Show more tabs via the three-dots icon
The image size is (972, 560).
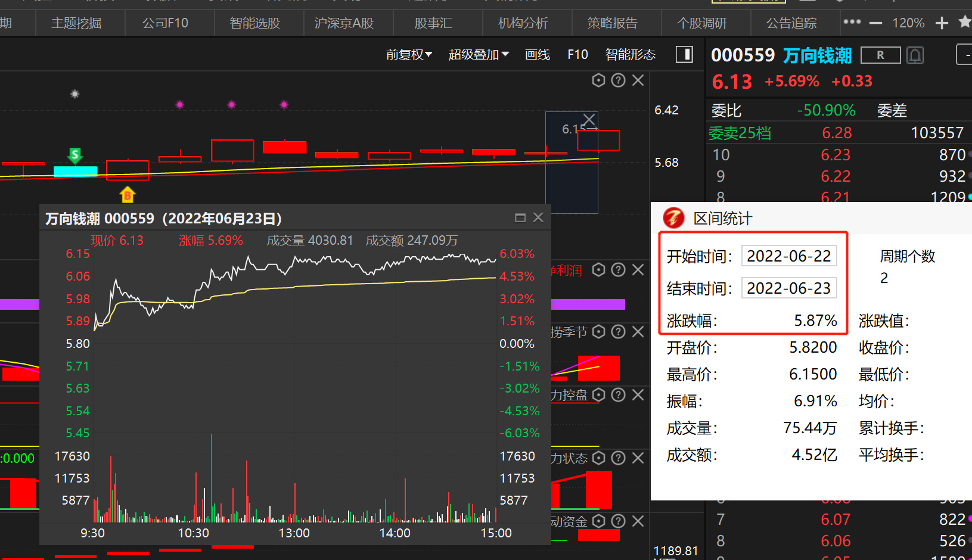coord(852,21)
